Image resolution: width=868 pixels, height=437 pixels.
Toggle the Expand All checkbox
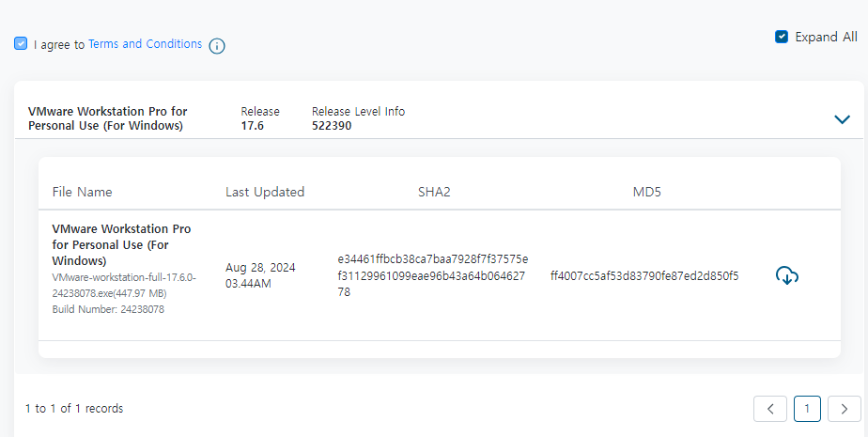781,37
